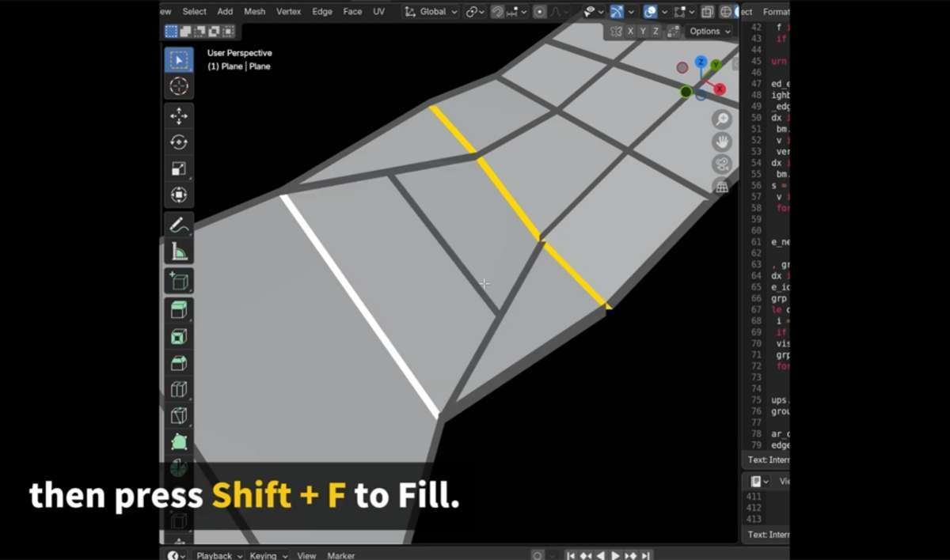Select the Rotate tool
This screenshot has width=950, height=560.
tap(179, 142)
